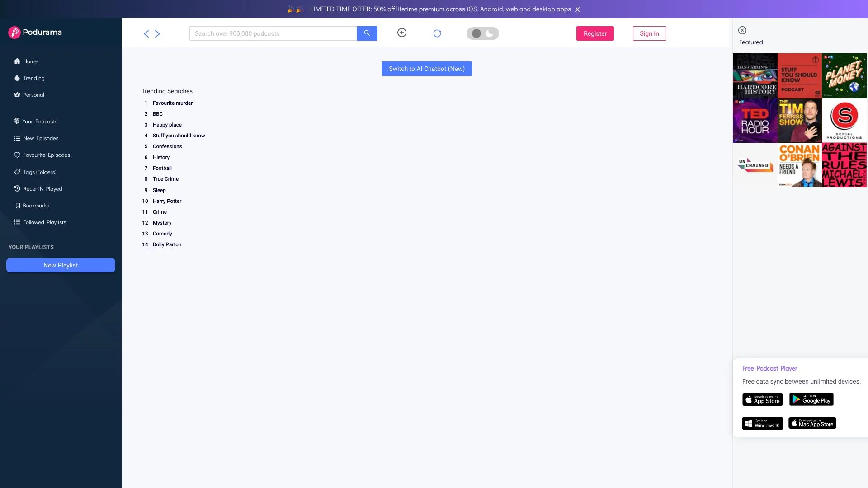Image resolution: width=868 pixels, height=488 pixels.
Task: Select trending search 'Dolly Parton'
Action: tap(167, 244)
